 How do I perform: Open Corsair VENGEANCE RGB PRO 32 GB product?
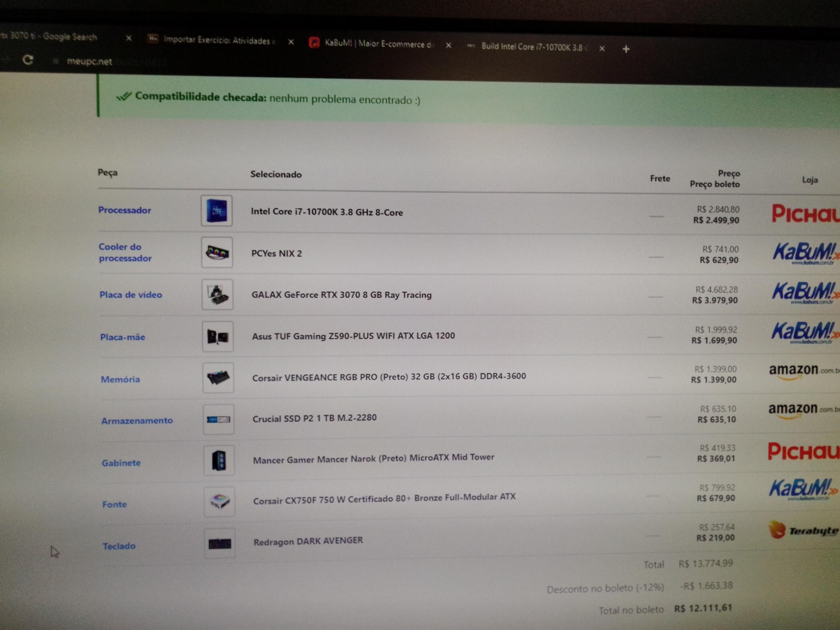coord(389,377)
